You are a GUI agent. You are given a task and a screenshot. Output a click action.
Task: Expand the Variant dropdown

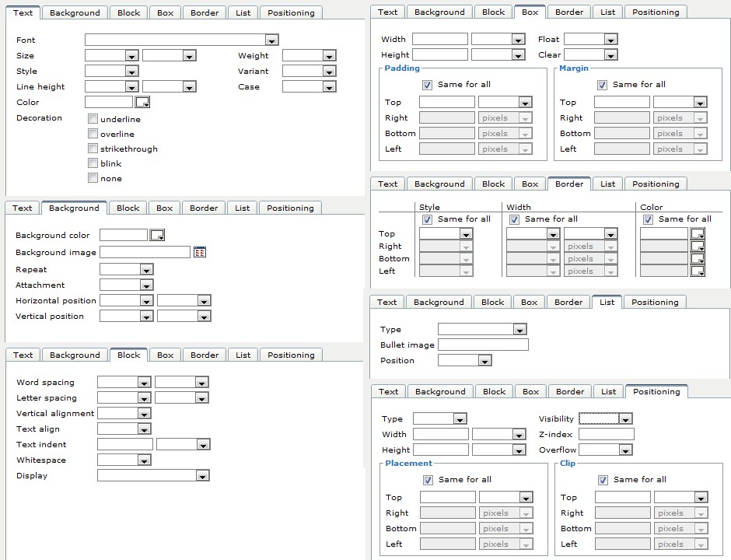[x=309, y=71]
